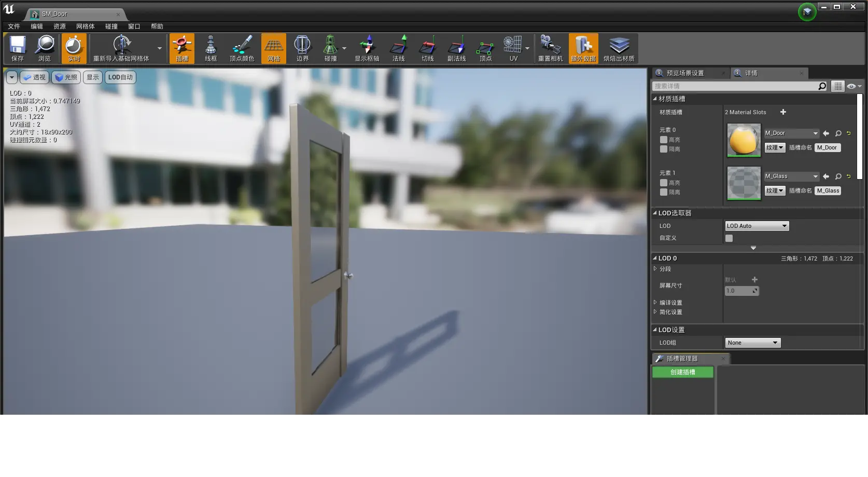Click the 保存 (Save) toolbar icon
This screenshot has width=868, height=477.
18,49
